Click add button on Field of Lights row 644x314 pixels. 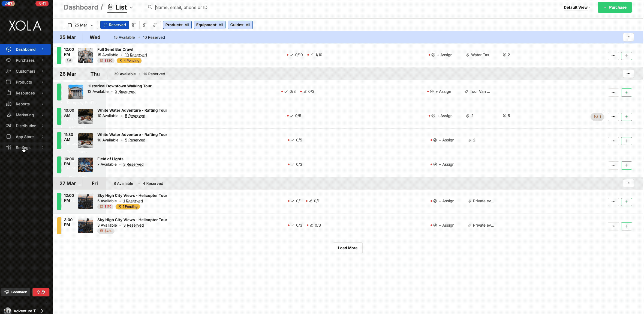tap(626, 165)
